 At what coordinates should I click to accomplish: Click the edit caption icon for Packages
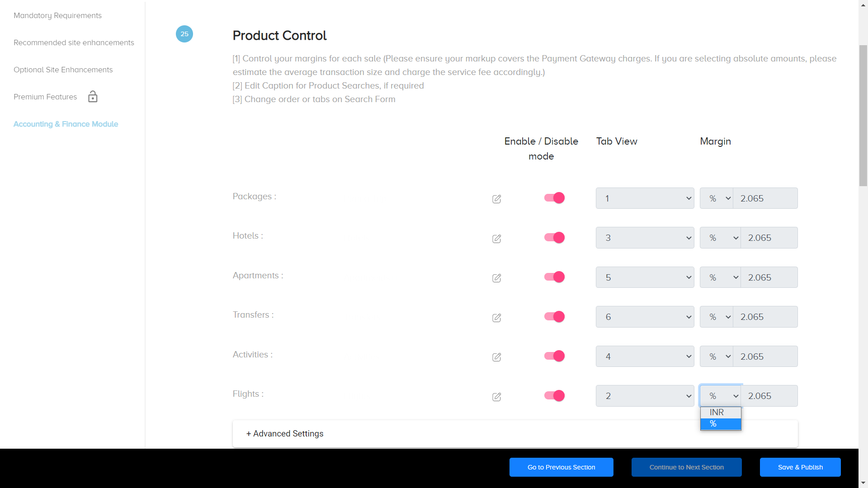pos(496,199)
